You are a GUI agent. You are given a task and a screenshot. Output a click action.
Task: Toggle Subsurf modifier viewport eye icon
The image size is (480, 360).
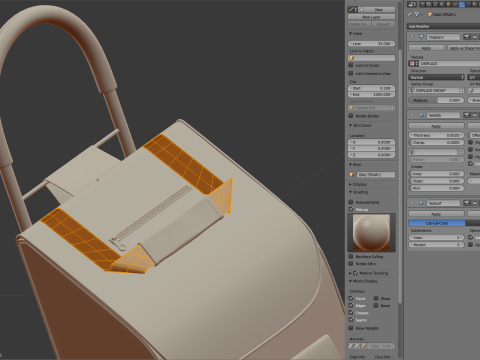point(475,203)
